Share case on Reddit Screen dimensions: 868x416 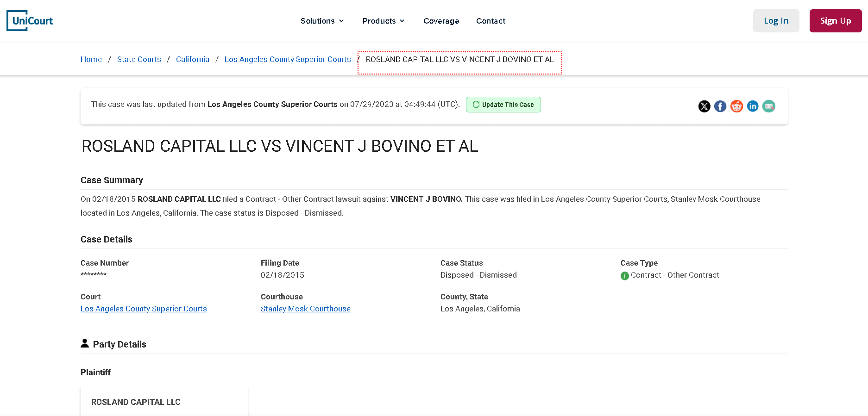pyautogui.click(x=736, y=106)
